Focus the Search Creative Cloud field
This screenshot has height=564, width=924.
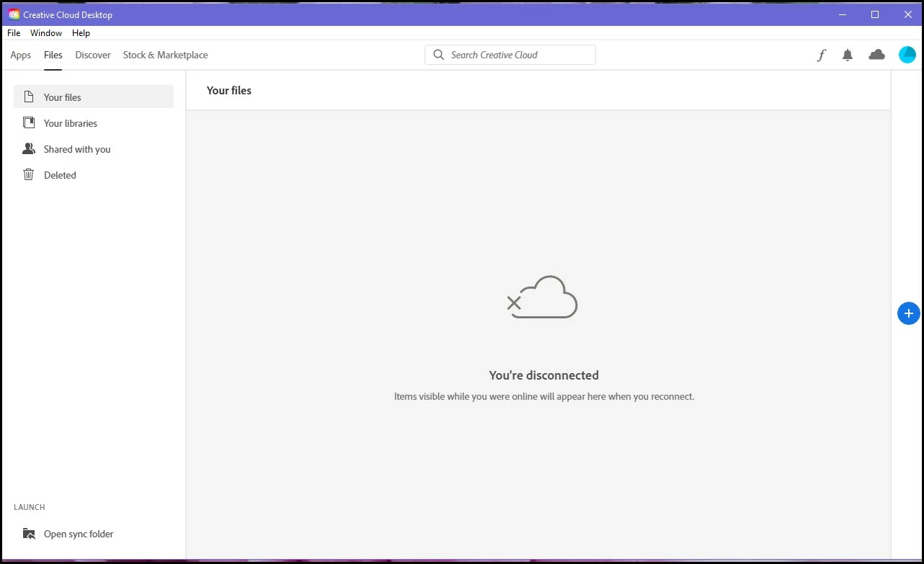click(x=510, y=55)
